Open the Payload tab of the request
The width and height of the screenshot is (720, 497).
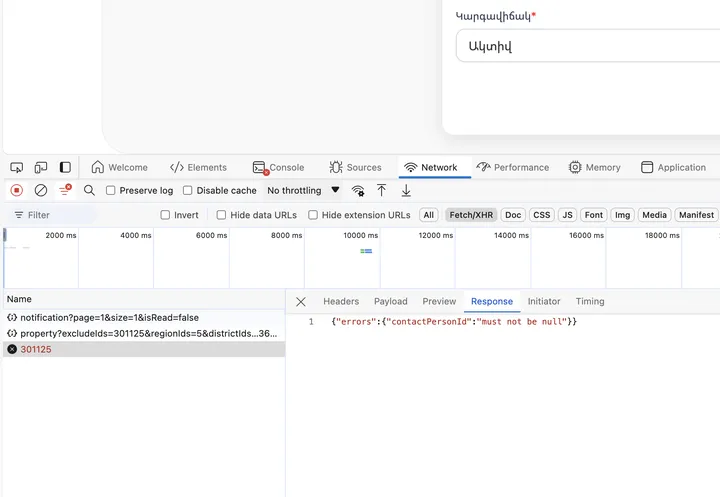coord(390,301)
